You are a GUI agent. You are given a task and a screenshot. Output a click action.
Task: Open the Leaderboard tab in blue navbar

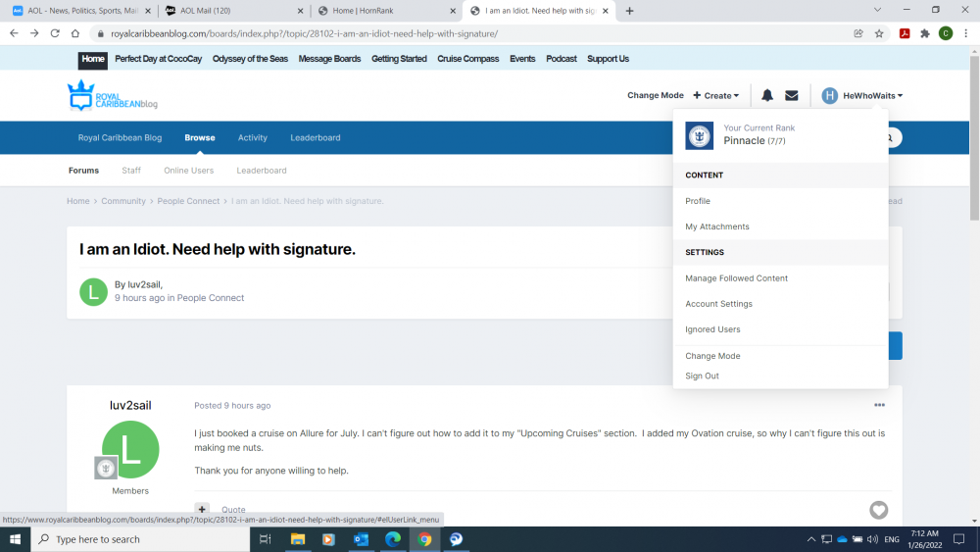click(315, 137)
